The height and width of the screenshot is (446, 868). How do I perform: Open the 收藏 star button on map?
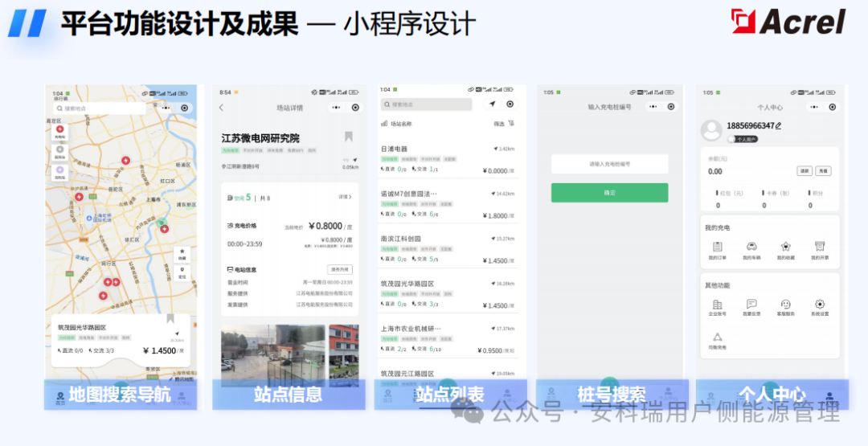(182, 253)
